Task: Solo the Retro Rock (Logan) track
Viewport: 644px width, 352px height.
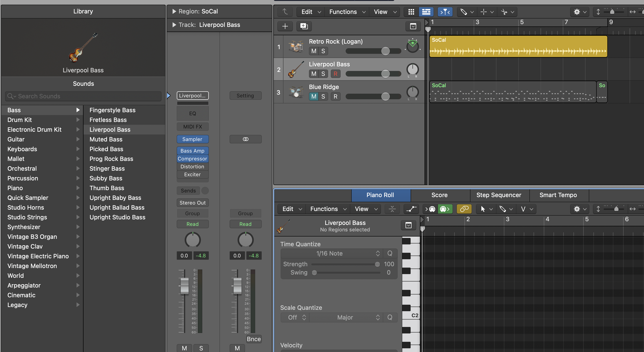Action: [x=323, y=51]
